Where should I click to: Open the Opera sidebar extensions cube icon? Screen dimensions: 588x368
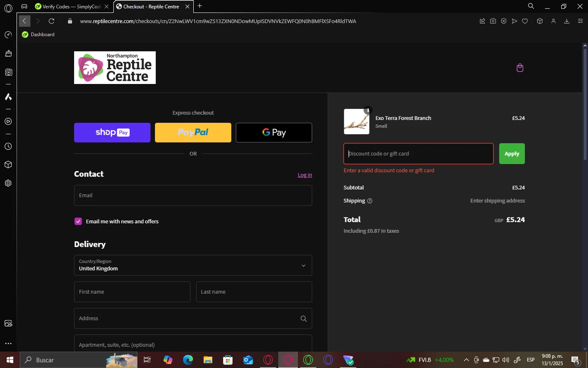(8, 165)
